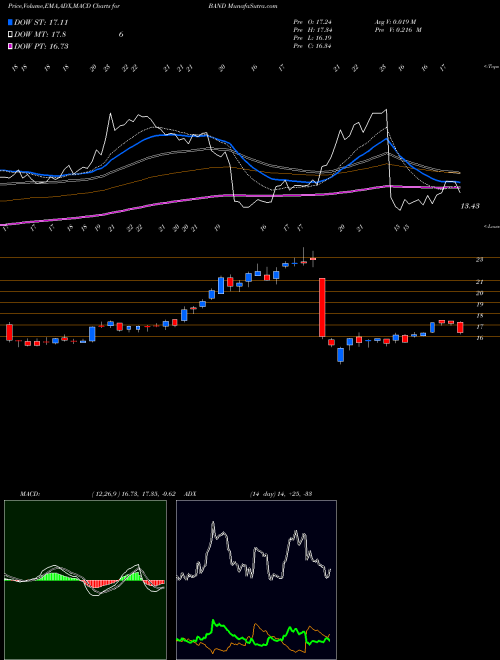Click the '13.43' label near the EMA lines

tap(470, 206)
